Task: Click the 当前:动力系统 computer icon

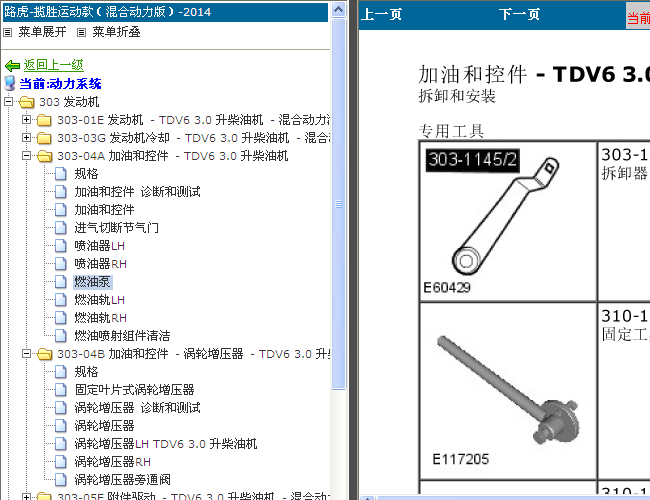Action: (x=10, y=83)
